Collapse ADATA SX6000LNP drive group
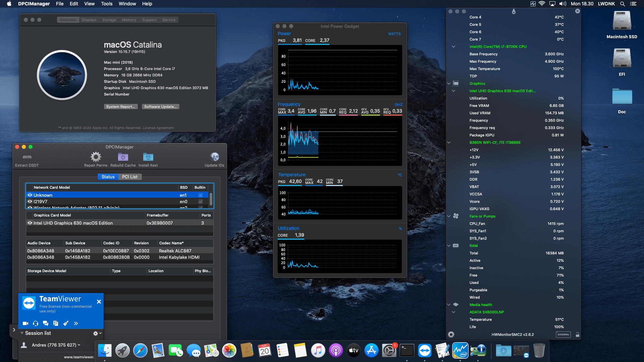644x362 pixels. (x=453, y=312)
